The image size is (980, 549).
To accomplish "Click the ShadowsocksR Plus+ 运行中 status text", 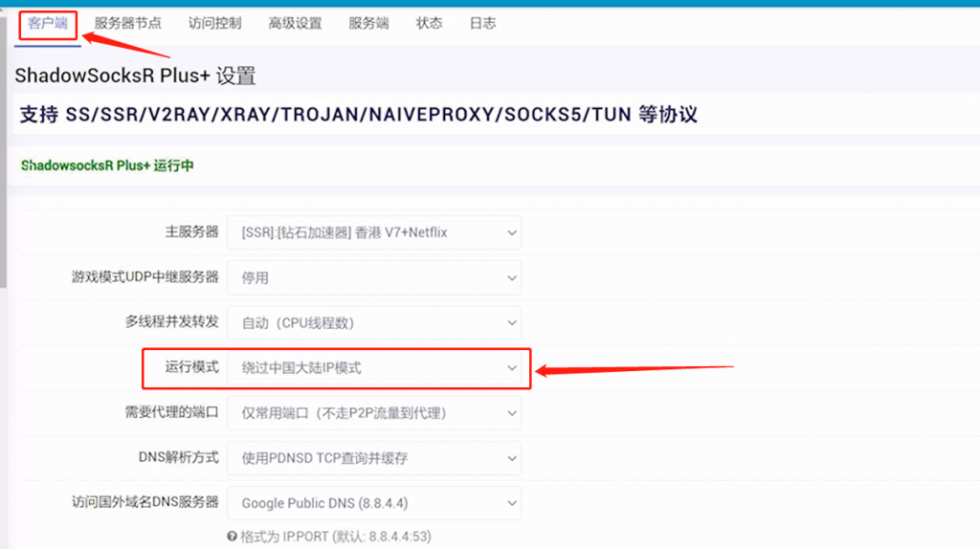I will (x=107, y=165).
